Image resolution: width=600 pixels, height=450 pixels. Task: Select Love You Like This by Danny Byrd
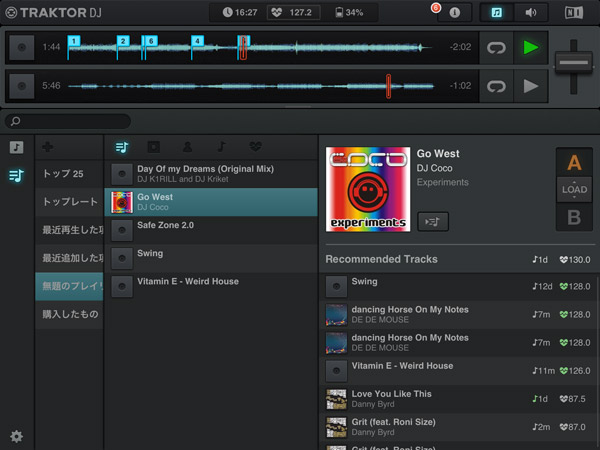(x=458, y=399)
